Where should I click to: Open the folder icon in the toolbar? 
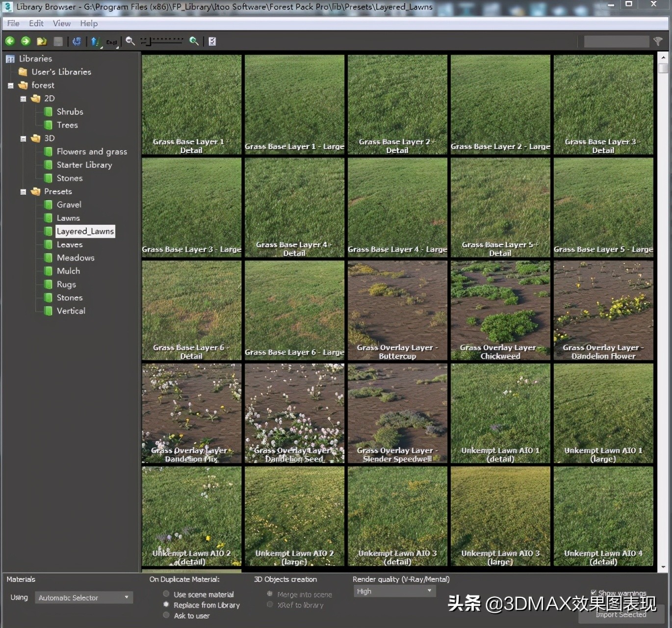[x=42, y=41]
